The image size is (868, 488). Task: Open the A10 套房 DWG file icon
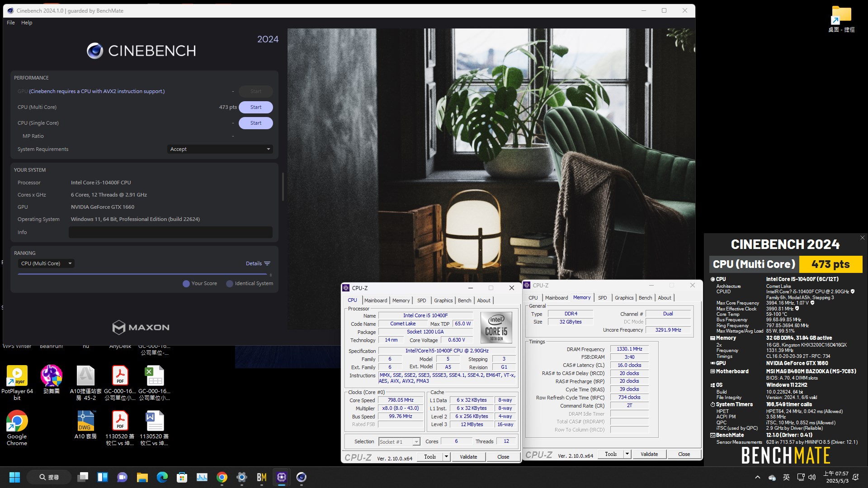click(85, 425)
